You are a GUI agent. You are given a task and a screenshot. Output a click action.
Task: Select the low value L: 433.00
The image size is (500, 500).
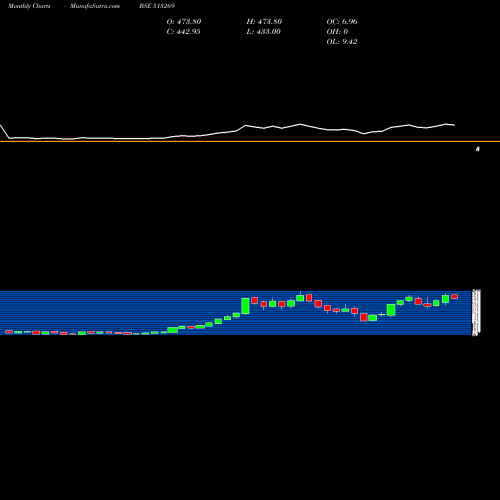pos(263,32)
